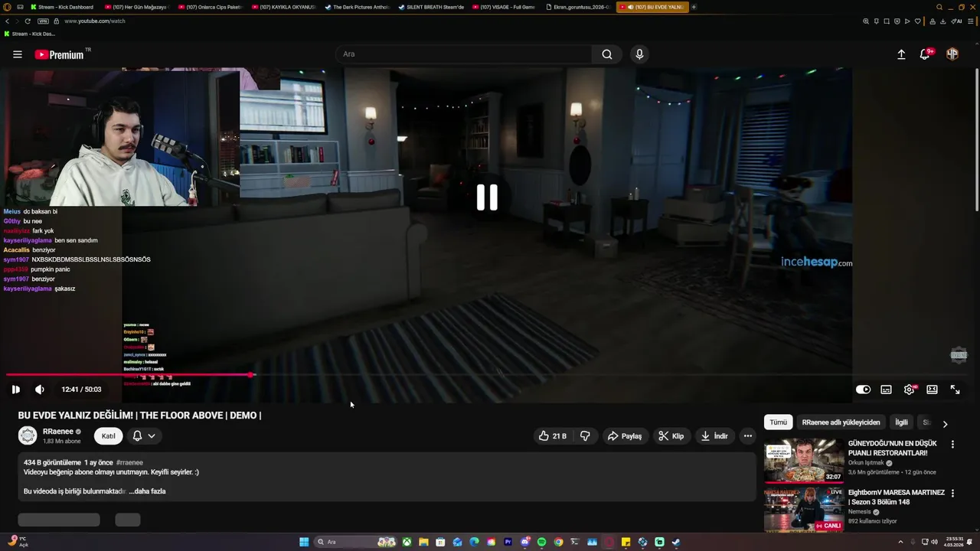Submit search with magnifier button
980x551 pixels.
606,54
